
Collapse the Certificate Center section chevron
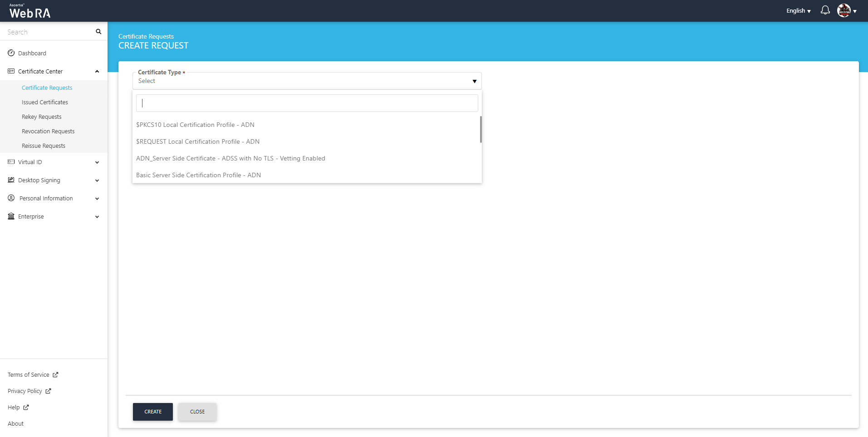click(x=97, y=71)
